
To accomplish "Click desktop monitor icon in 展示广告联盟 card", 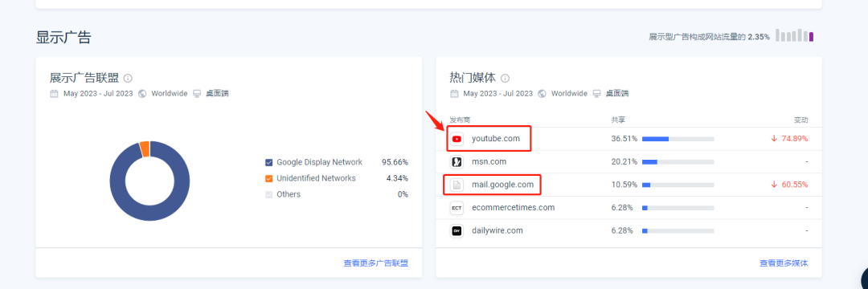I will pos(197,93).
